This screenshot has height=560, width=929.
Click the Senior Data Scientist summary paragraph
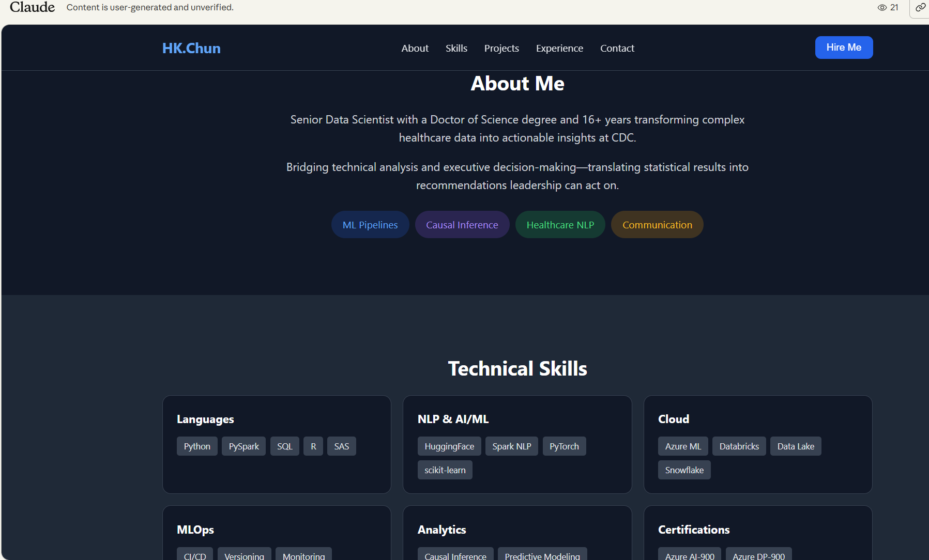517,129
